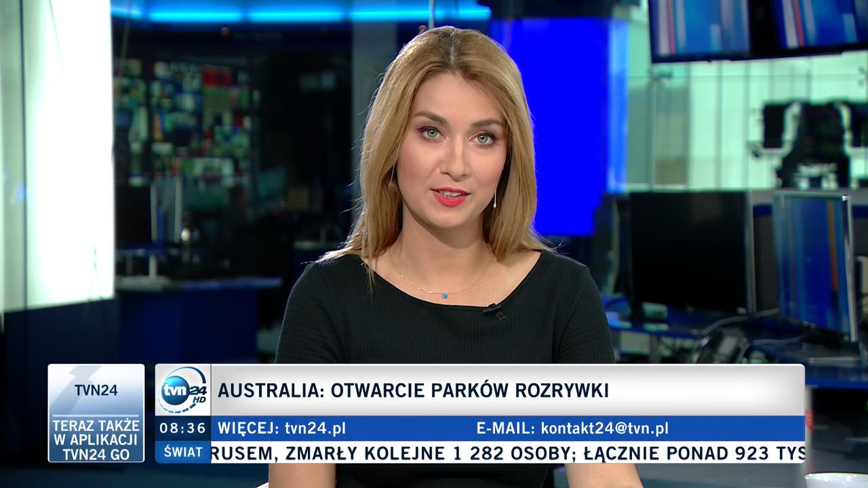This screenshot has width=868, height=488.
Task: Click the tvn24 HD globe logo
Action: 182,390
